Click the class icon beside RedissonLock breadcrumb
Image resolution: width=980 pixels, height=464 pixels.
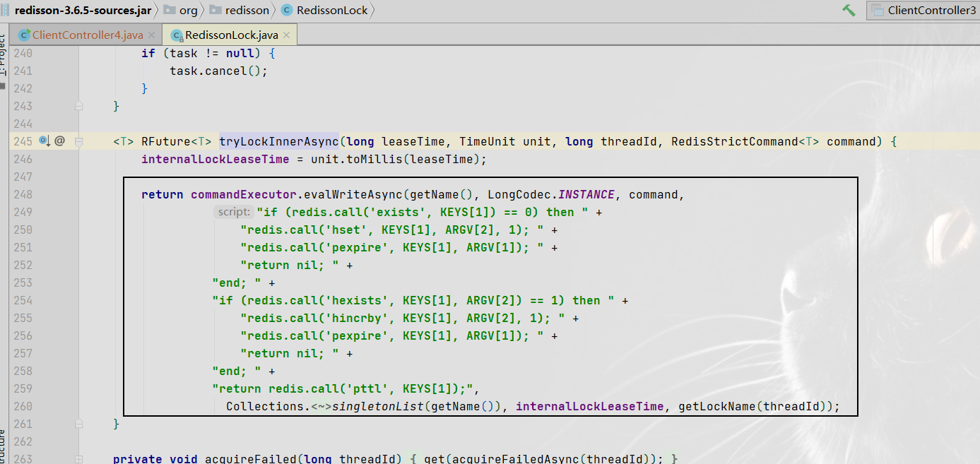pos(286,10)
